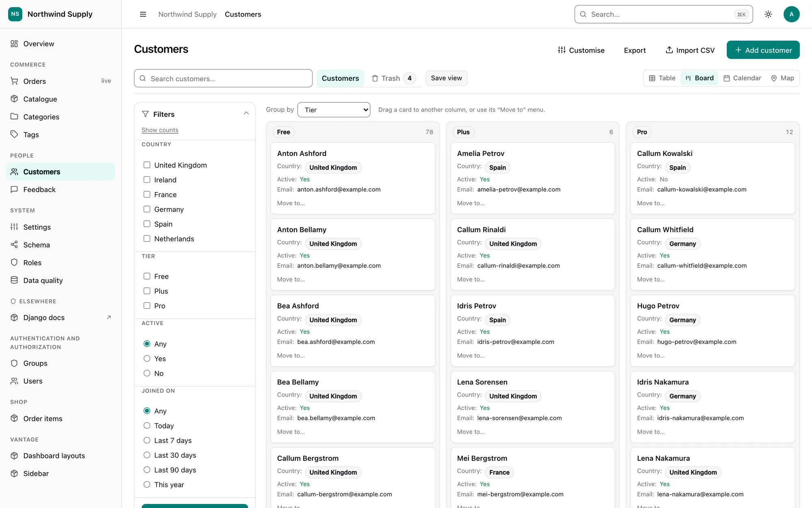The width and height of the screenshot is (812, 508).
Task: Go to Orders in the sidebar
Action: click(60, 81)
